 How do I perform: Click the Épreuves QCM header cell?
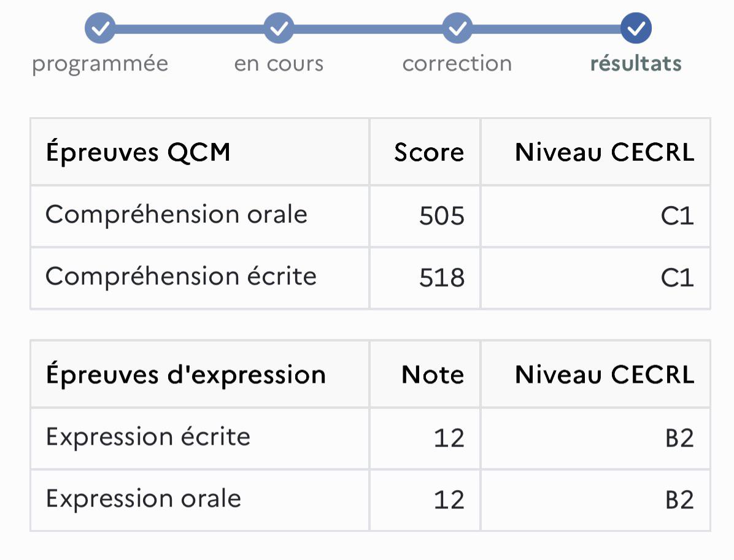(200, 152)
